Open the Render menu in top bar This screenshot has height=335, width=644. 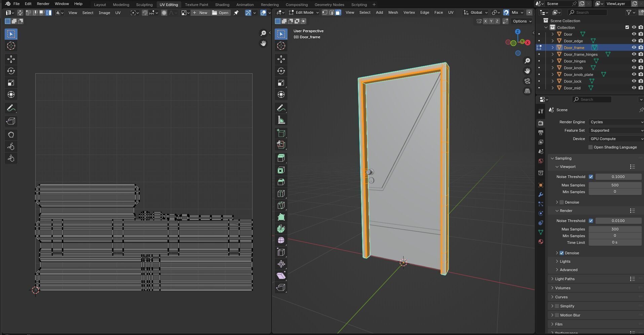click(x=43, y=4)
